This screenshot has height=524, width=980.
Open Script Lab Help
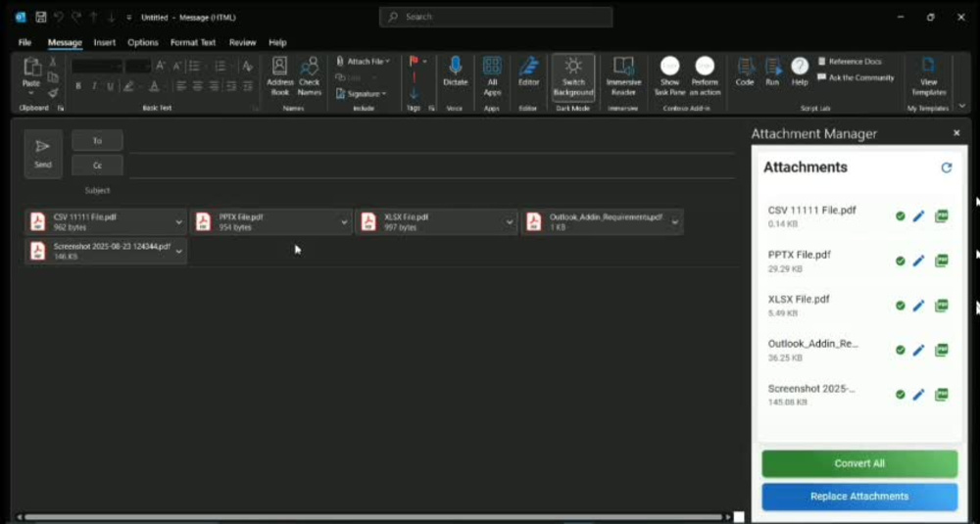coord(800,71)
